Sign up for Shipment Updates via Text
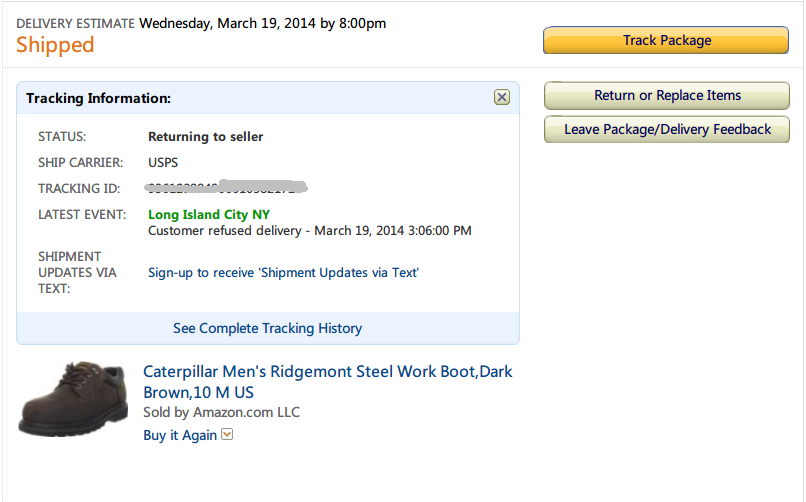This screenshot has height=502, width=806. (x=283, y=272)
